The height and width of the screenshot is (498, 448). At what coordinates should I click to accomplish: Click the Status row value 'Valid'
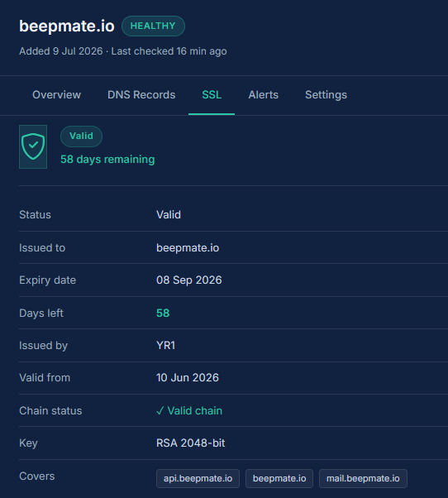[x=169, y=215]
